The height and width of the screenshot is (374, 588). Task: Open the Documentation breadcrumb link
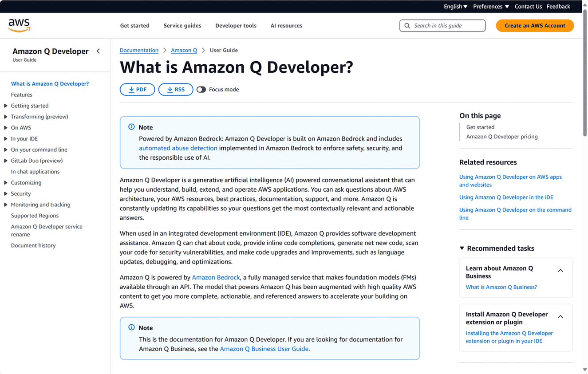[x=139, y=50]
